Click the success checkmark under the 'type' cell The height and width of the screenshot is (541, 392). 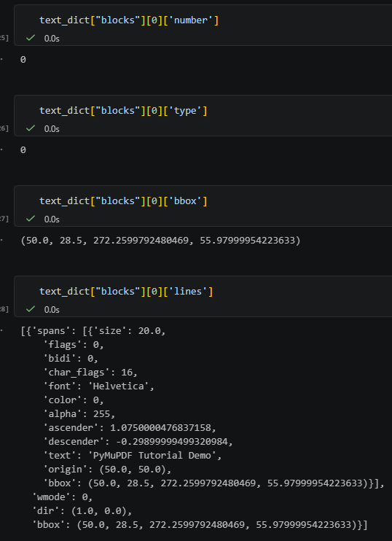pyautogui.click(x=31, y=128)
